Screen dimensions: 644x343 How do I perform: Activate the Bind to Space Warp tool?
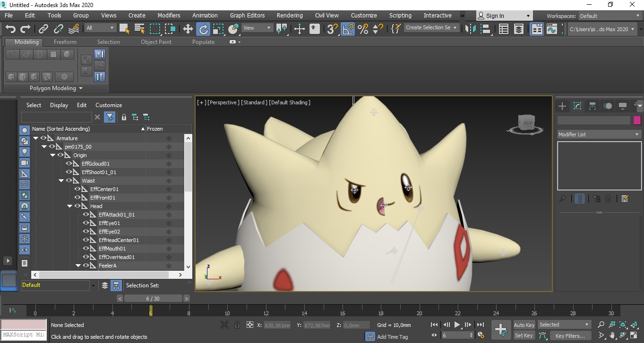(x=74, y=29)
